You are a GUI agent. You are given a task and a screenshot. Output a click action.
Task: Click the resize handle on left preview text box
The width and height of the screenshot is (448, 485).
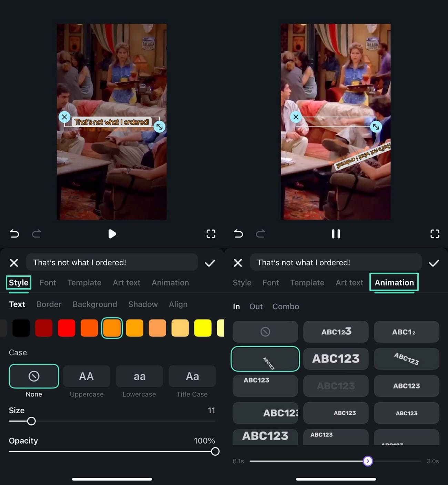click(159, 127)
